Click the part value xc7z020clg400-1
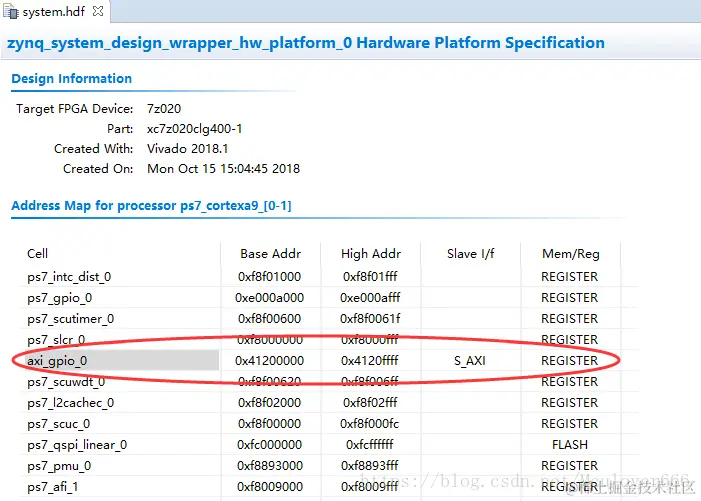Screen dimensions: 701x501 click(x=194, y=129)
